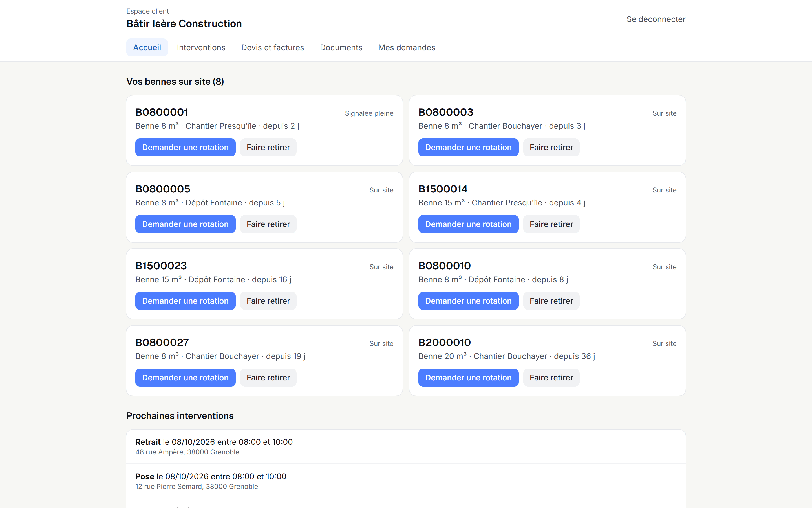The image size is (812, 508).
Task: Request a rotation for bin B0800010
Action: (468, 301)
